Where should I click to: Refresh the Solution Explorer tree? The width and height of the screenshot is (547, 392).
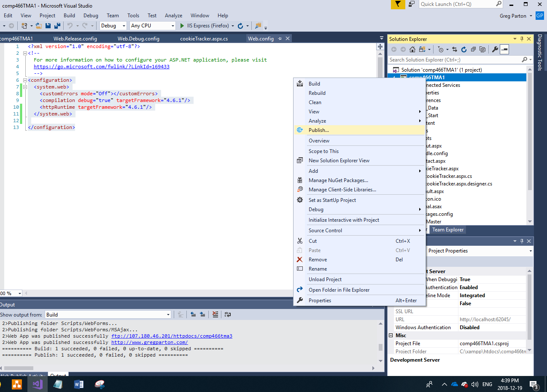[464, 49]
